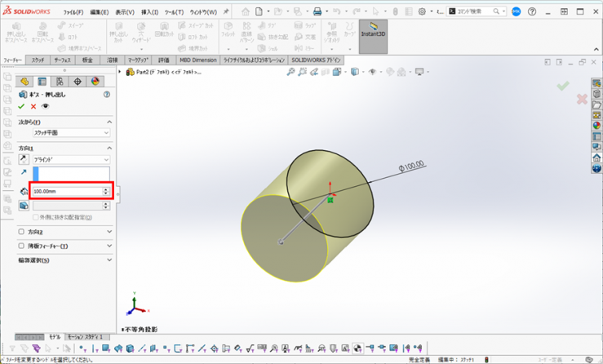Open the ConfigurationManager tab icon
The height and width of the screenshot is (364, 603).
pos(60,82)
